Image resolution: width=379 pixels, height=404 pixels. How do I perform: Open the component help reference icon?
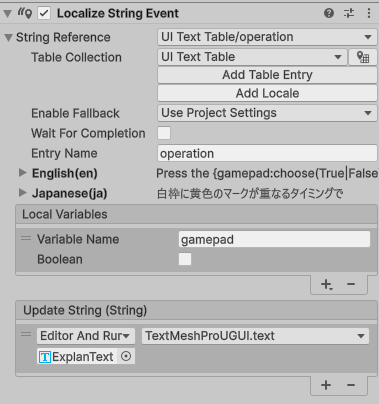[329, 13]
